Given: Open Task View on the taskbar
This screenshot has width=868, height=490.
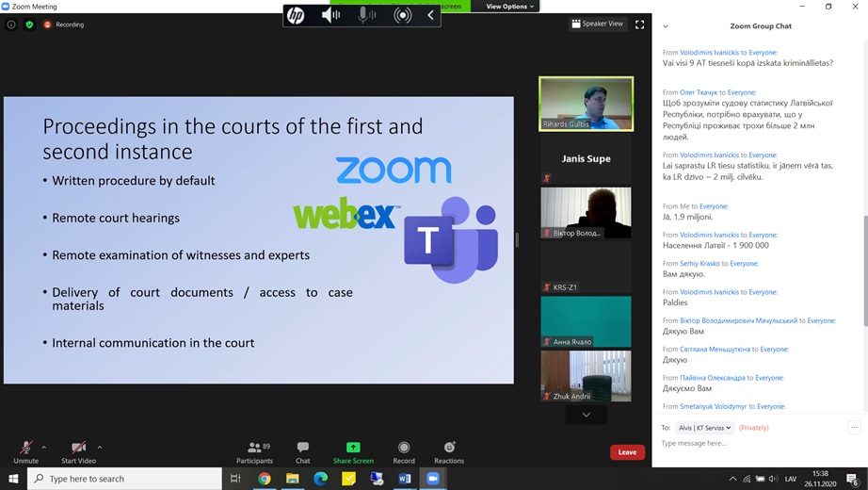Looking at the screenshot, I should coord(235,479).
